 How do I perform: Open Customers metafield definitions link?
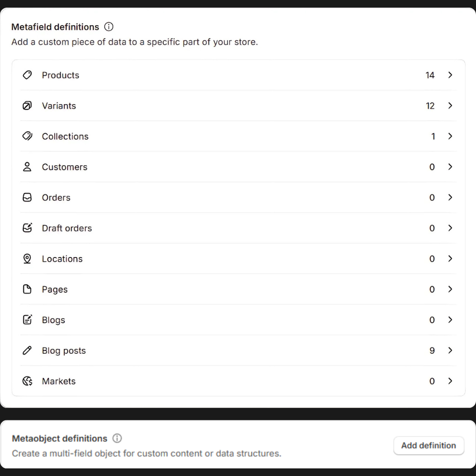click(65, 167)
